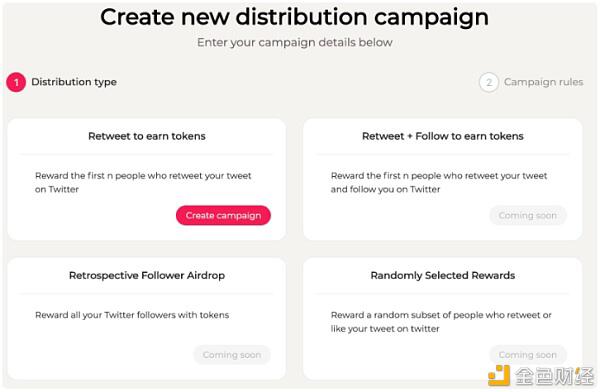Click Reward a random subset description text
This screenshot has width=600, height=392.
[x=441, y=322]
